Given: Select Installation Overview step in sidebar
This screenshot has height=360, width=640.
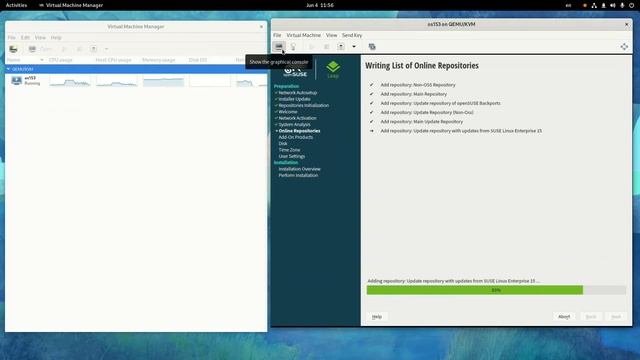Looking at the screenshot, I should coord(299,169).
